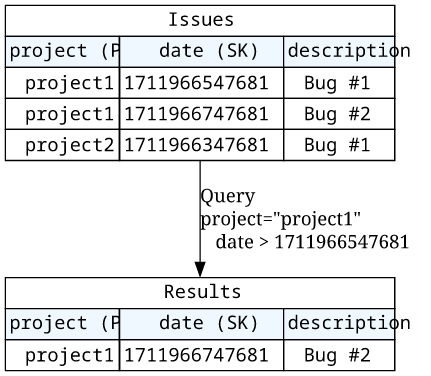
Task: Select the Results date (SK) column header
Action: (x=202, y=323)
